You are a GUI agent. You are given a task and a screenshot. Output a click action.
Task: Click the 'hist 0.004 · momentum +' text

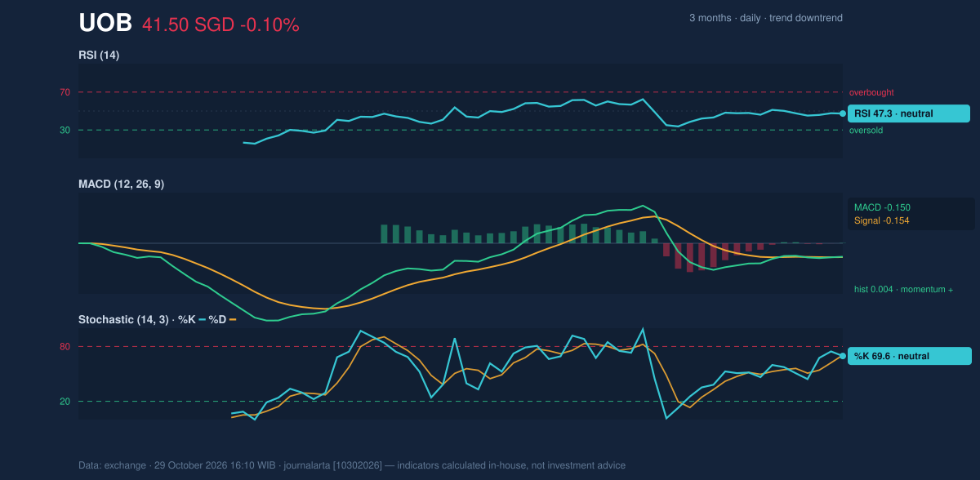tap(904, 289)
